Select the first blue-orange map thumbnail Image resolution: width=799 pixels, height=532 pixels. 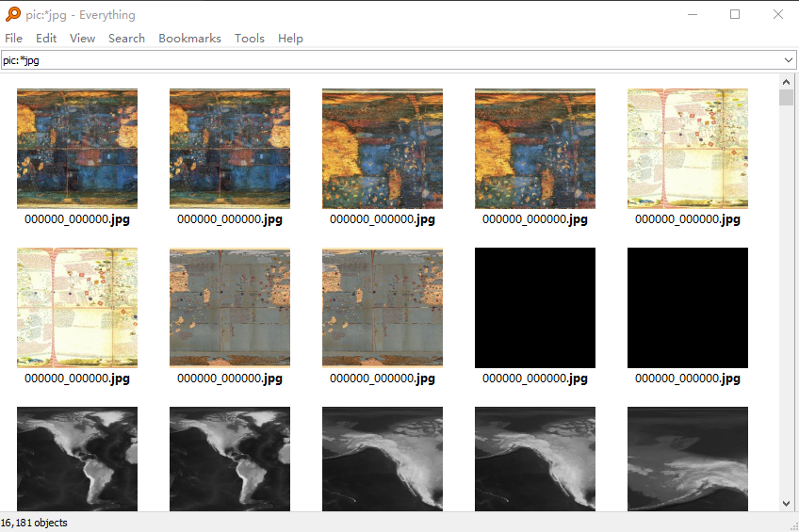(77, 149)
